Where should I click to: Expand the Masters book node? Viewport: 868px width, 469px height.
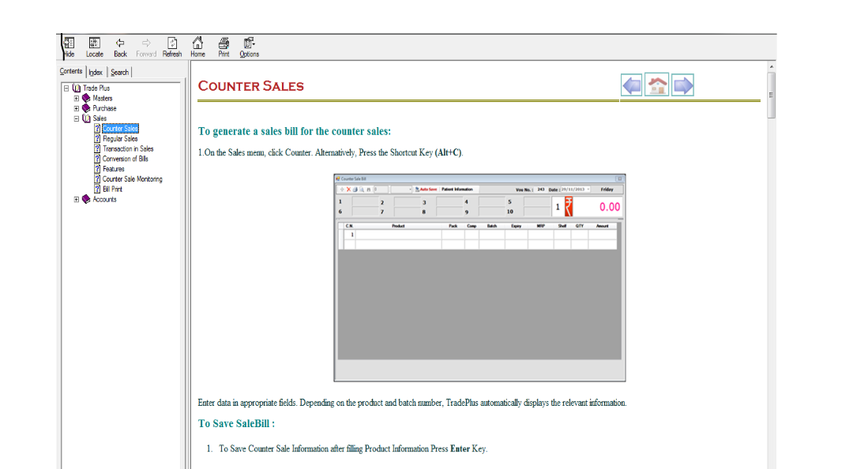pyautogui.click(x=77, y=98)
